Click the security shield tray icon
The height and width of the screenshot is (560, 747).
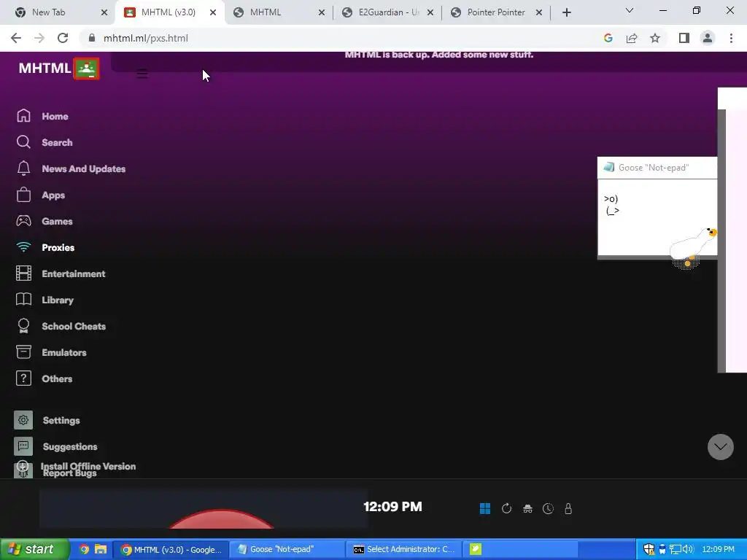click(x=649, y=549)
